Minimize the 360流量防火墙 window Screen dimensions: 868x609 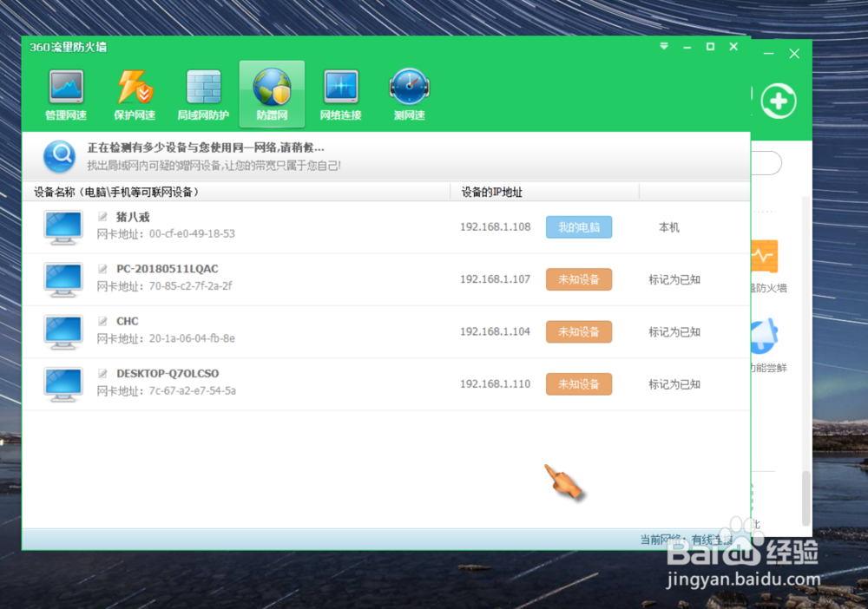point(687,47)
